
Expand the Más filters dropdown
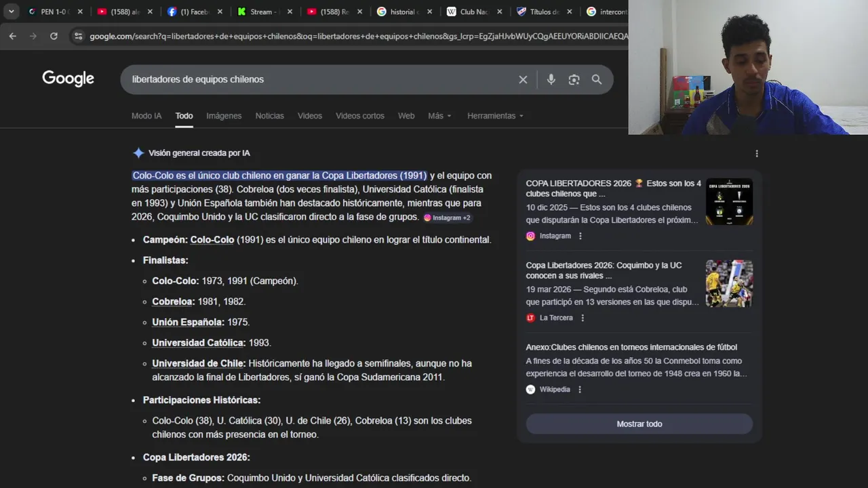point(439,116)
